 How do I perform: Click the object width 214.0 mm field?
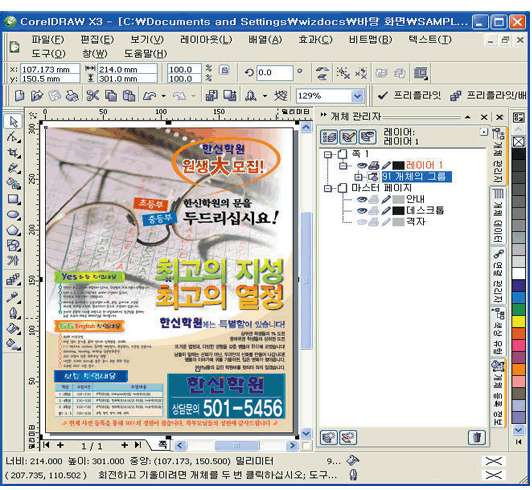pyautogui.click(x=127, y=69)
